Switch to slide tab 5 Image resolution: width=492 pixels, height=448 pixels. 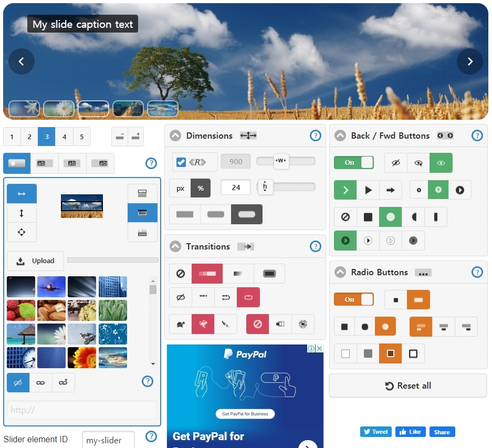click(82, 137)
